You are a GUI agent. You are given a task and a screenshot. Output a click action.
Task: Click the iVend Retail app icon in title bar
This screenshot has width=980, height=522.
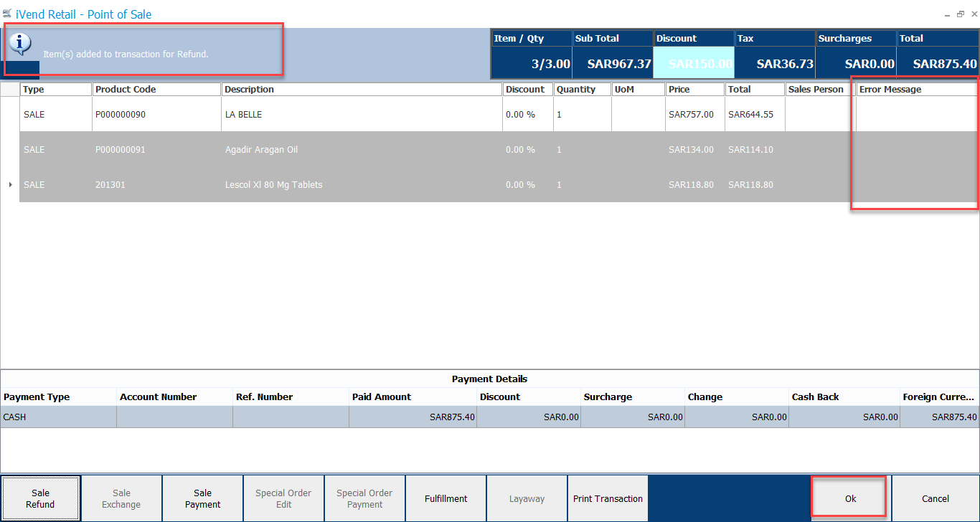click(x=7, y=14)
